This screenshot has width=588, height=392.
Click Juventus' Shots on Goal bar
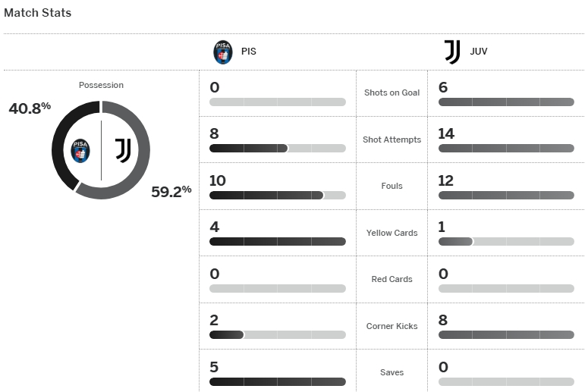506,102
